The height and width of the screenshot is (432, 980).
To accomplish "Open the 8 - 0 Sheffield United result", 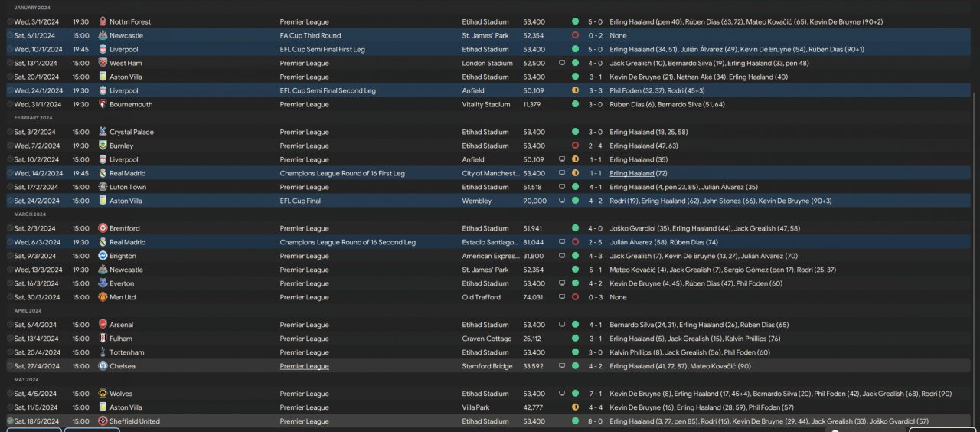I will pos(595,421).
